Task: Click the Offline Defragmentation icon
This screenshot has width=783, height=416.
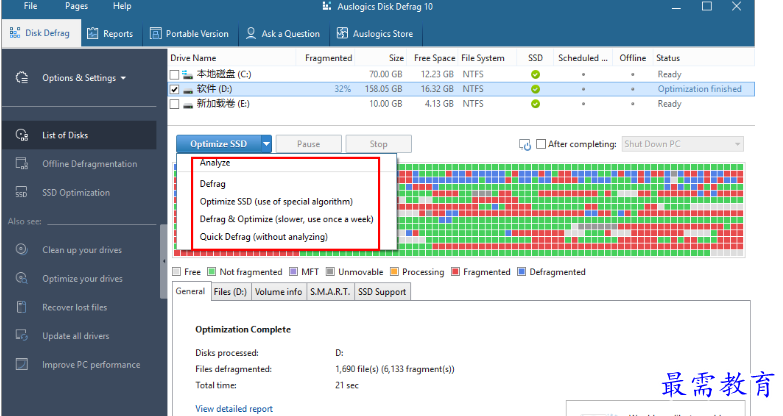Action: (x=22, y=163)
